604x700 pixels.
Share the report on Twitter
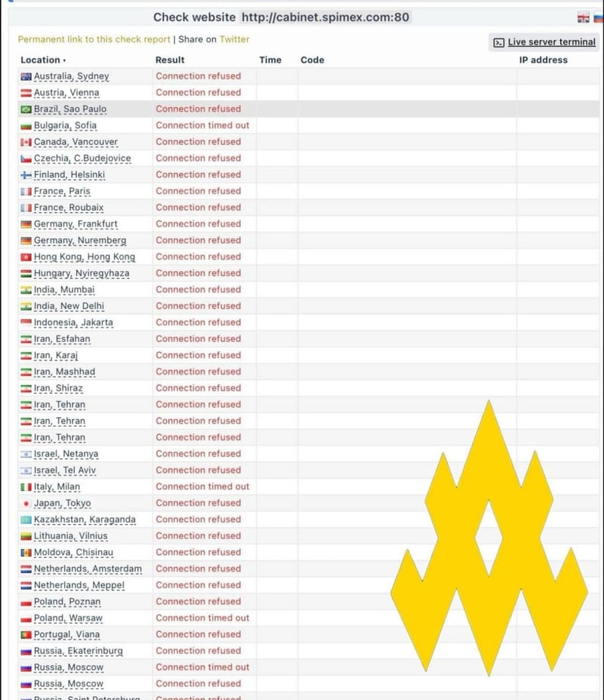tap(234, 39)
